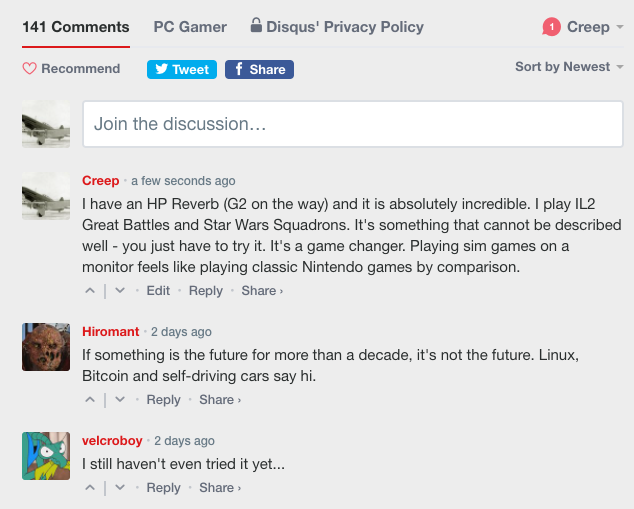Open the Creep user dropdown menu
Image resolution: width=634 pixels, height=509 pixels.
pyautogui.click(x=588, y=27)
